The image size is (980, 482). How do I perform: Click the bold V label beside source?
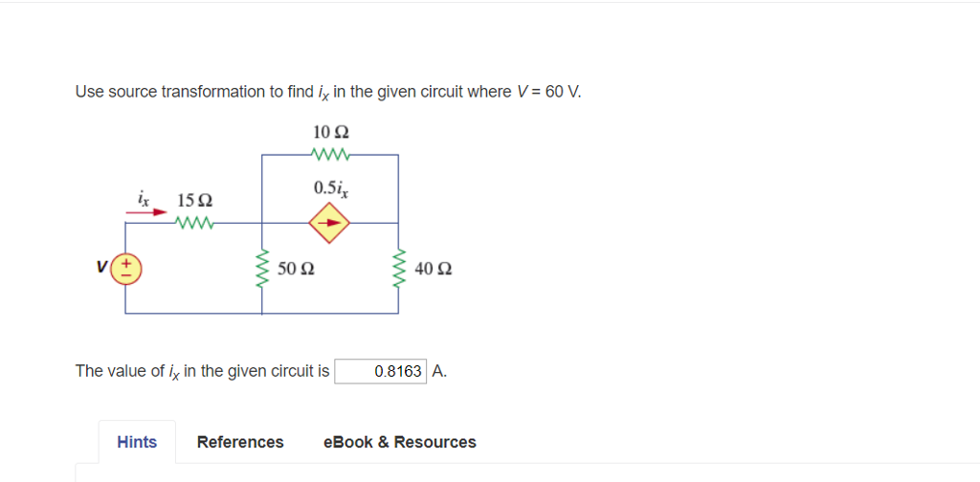click(x=101, y=268)
